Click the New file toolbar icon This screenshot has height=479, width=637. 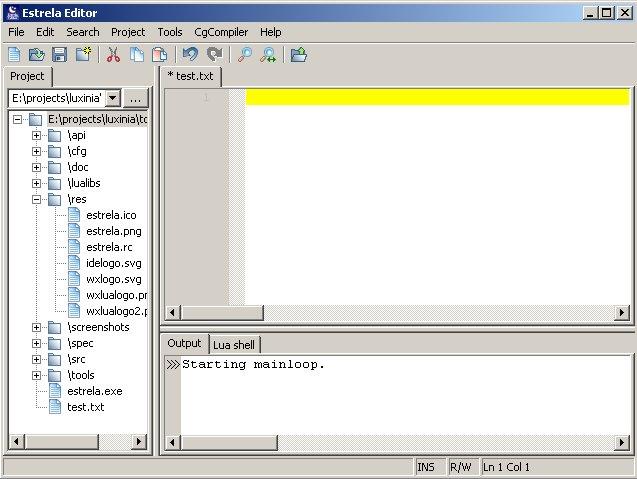point(14,54)
